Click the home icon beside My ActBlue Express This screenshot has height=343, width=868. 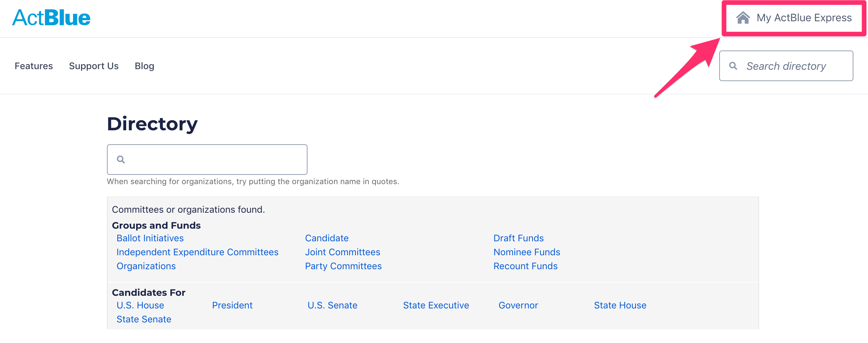pyautogui.click(x=743, y=18)
